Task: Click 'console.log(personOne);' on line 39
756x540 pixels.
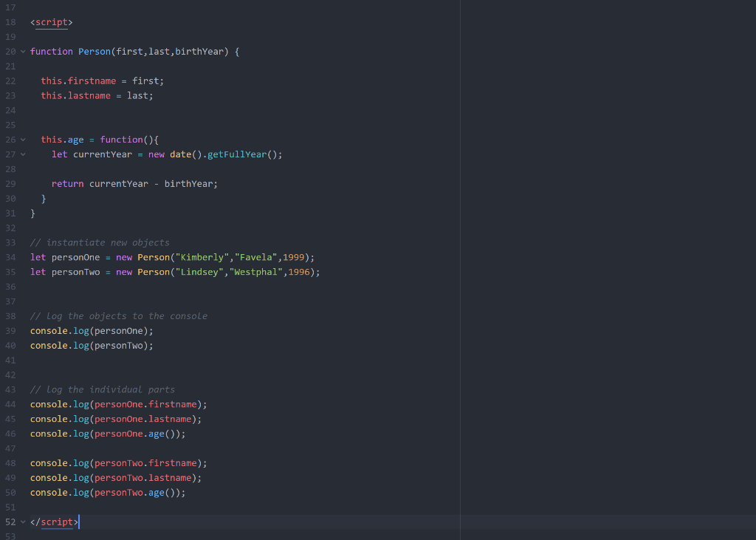Action: 92,331
